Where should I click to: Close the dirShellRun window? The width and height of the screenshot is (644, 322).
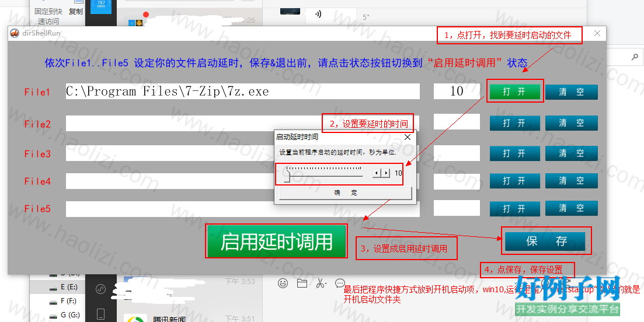[x=597, y=33]
